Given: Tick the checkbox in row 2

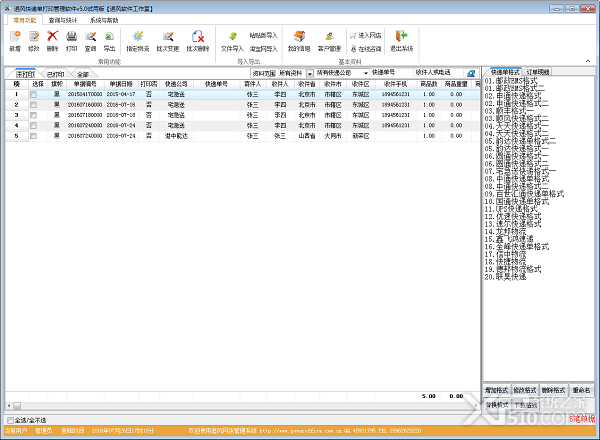Looking at the screenshot, I should tap(34, 105).
